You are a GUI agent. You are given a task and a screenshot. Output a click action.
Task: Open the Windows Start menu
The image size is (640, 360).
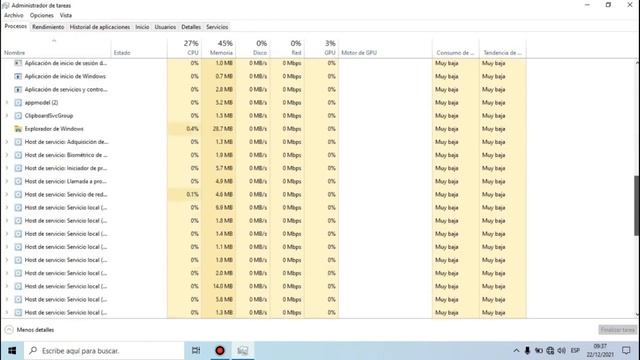tap(12, 351)
